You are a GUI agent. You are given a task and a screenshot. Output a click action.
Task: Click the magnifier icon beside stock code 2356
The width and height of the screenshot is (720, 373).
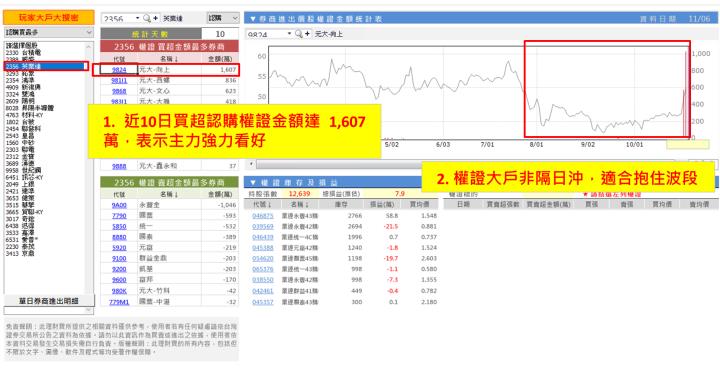146,18
